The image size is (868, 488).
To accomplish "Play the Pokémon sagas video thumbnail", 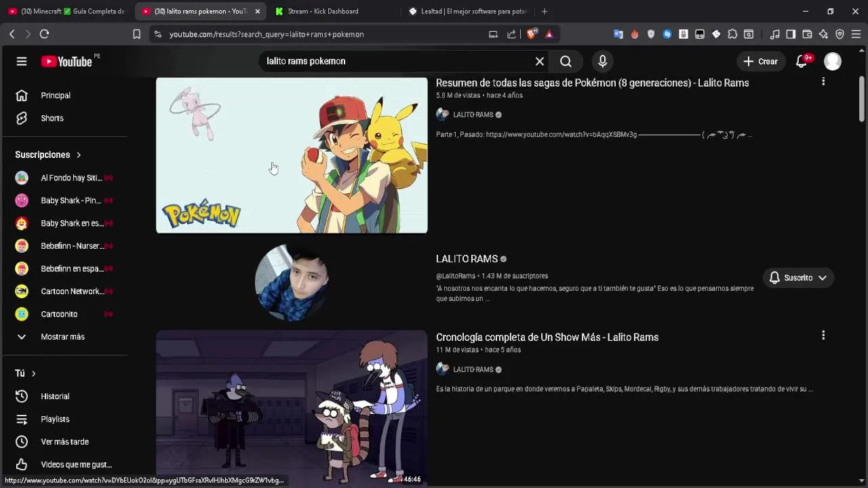I will pyautogui.click(x=292, y=155).
